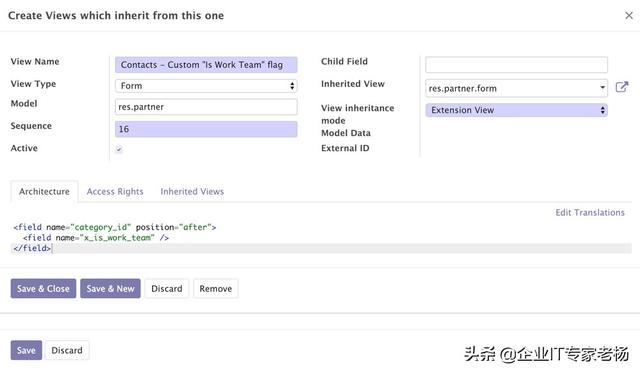
Task: Click the View Name label
Action: coord(35,62)
